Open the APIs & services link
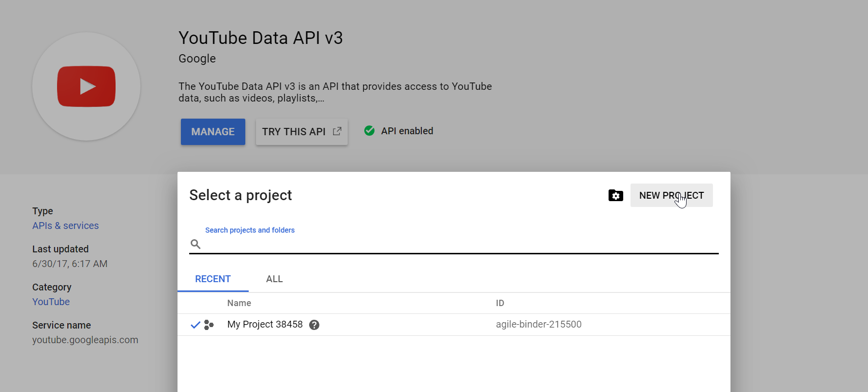Screen dimensions: 868x392 point(65,226)
